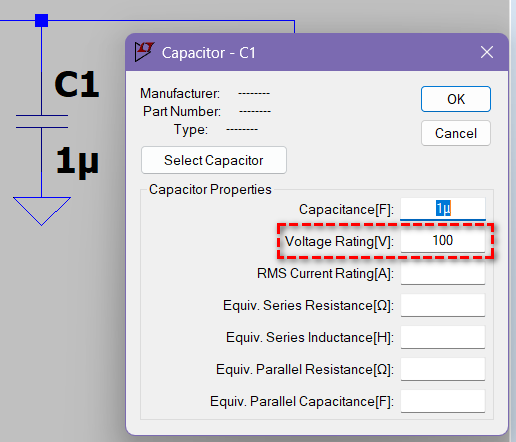Open the Select Capacitor chooser
Viewport: 516px width, 442px height.
(x=214, y=160)
